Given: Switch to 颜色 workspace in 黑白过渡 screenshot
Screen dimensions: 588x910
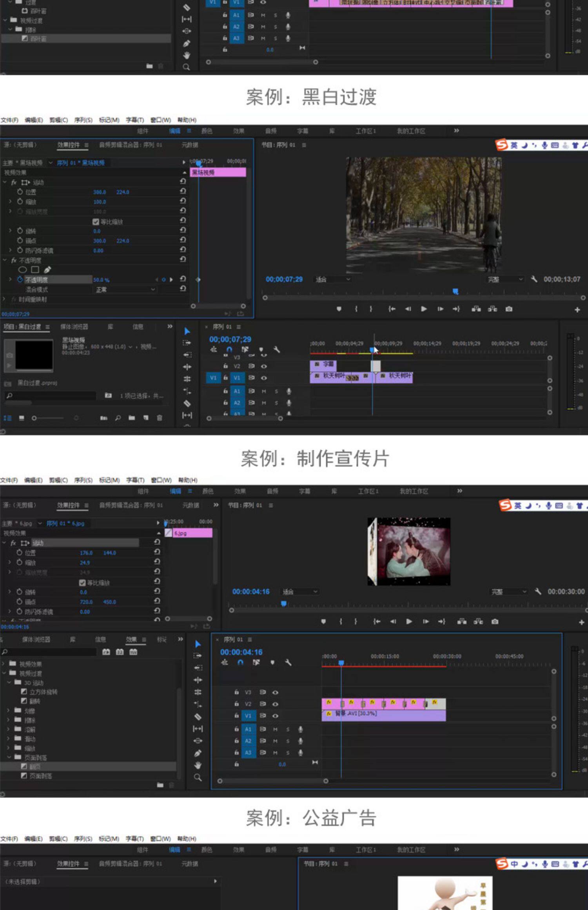Looking at the screenshot, I should (207, 131).
